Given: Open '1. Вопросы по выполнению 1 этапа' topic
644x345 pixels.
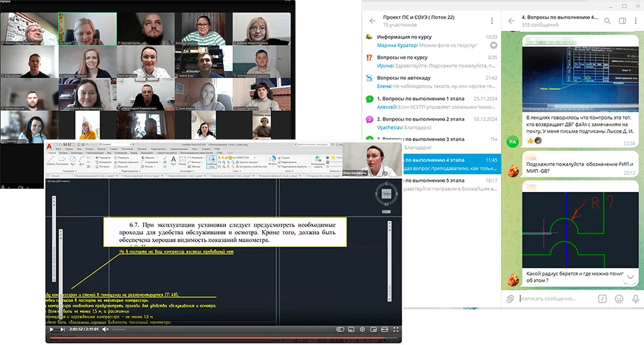Looking at the screenshot, I should pos(431,103).
